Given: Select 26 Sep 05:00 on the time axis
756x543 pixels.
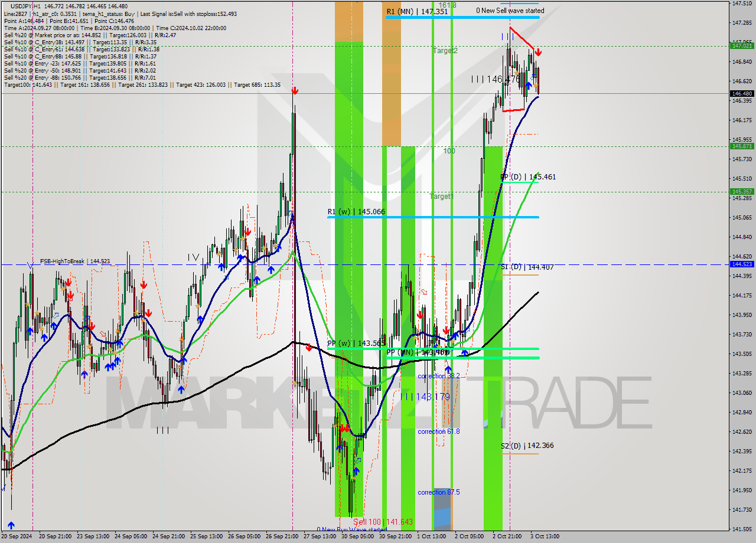Looking at the screenshot, I should (243, 537).
